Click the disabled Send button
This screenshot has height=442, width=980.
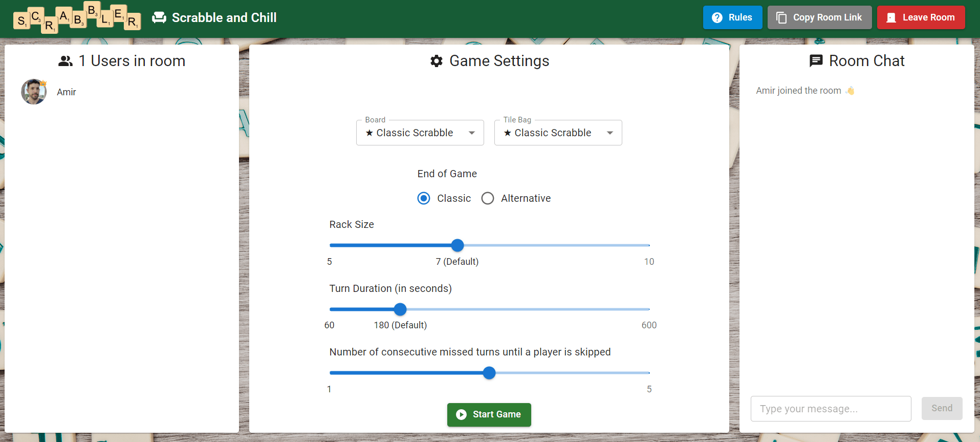(x=942, y=408)
